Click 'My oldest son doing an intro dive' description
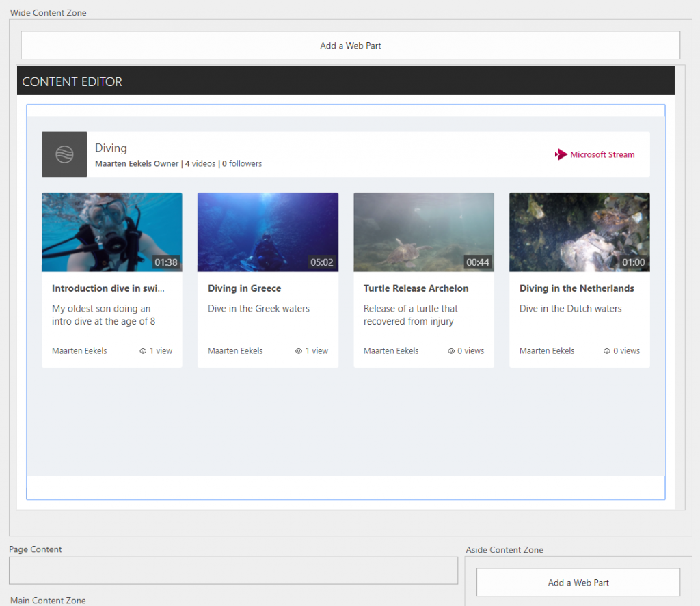Screen dimensions: 700x606 104,315
